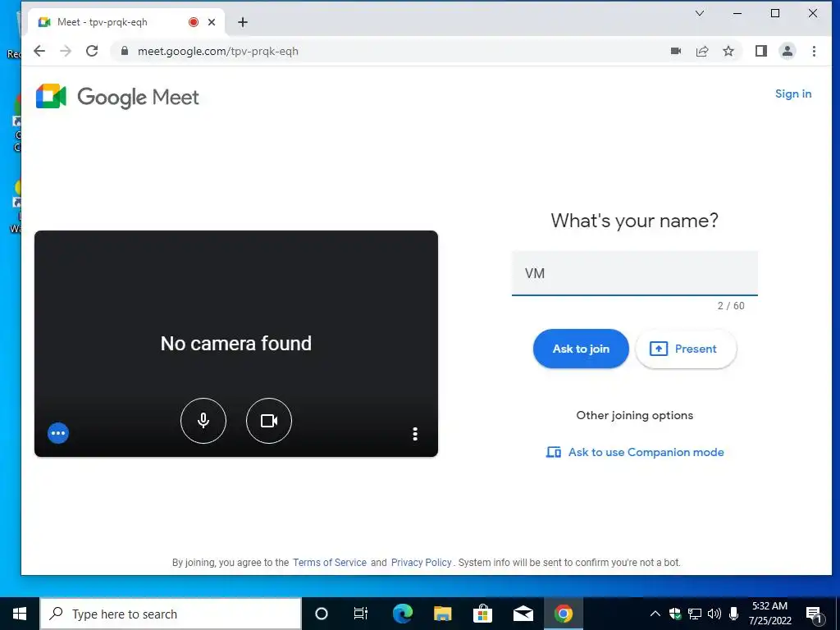Open Mail app from taskbar

tap(523, 614)
